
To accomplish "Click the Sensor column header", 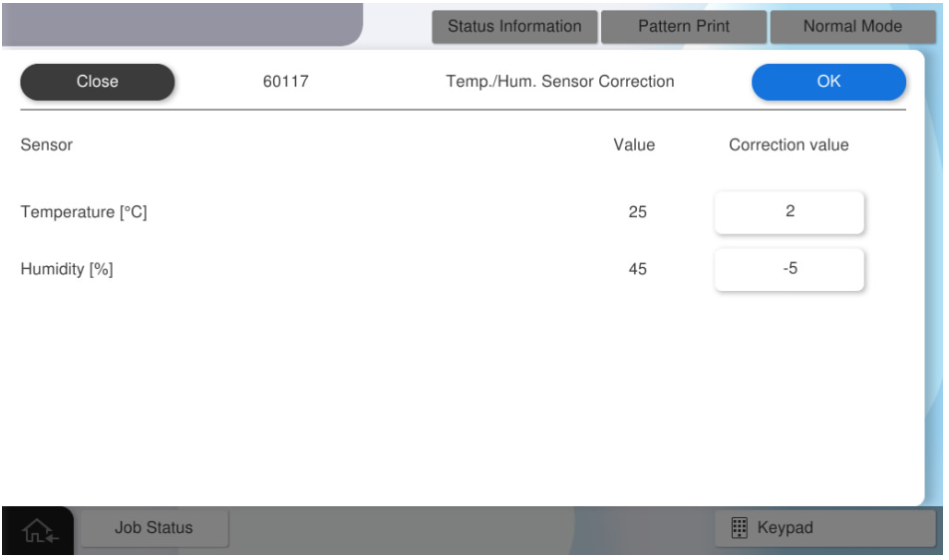I will (47, 145).
